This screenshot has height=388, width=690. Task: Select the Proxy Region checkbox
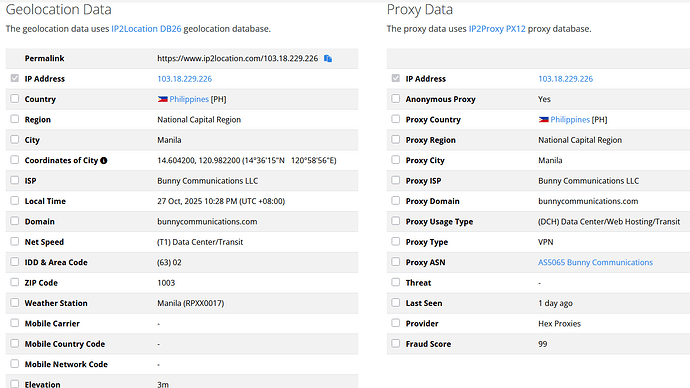(396, 139)
